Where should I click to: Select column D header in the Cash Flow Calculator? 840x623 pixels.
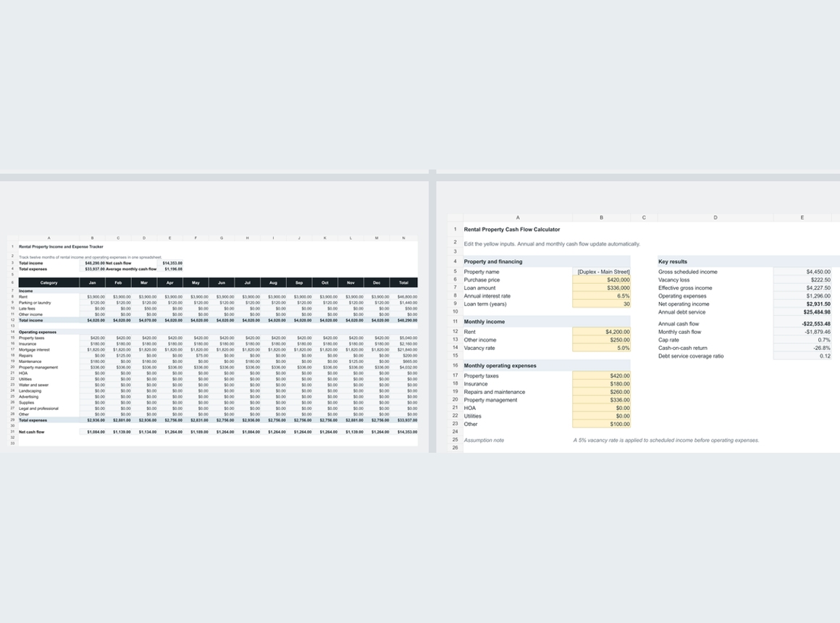(715, 217)
